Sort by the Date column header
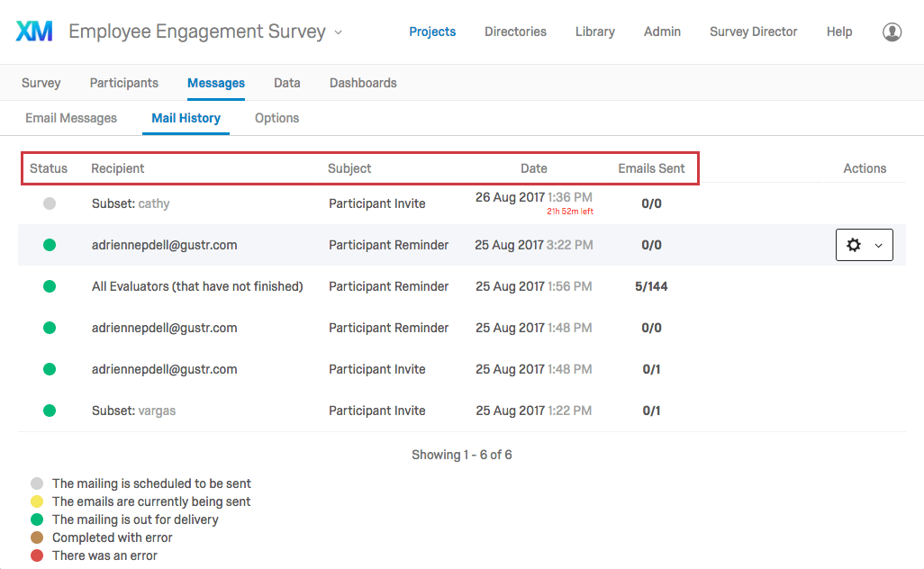 click(533, 168)
